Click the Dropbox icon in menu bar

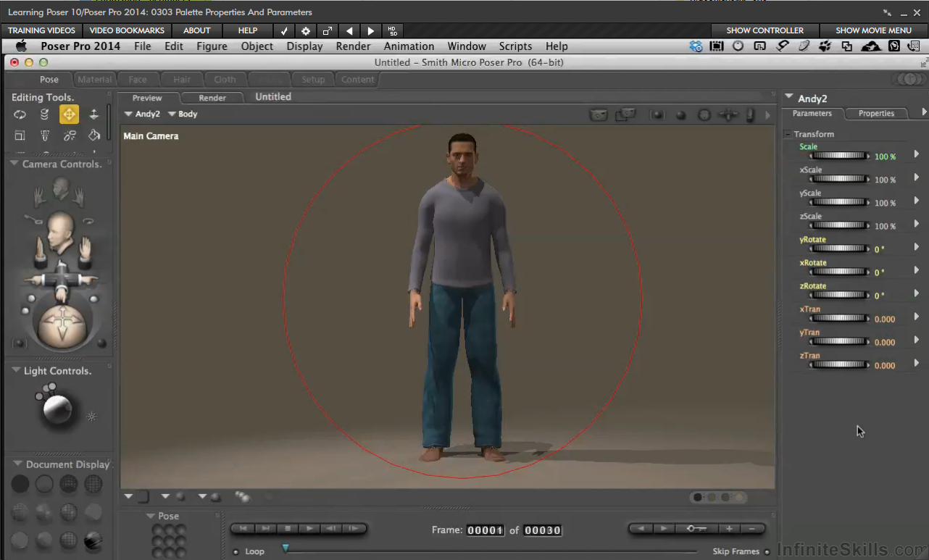click(696, 46)
